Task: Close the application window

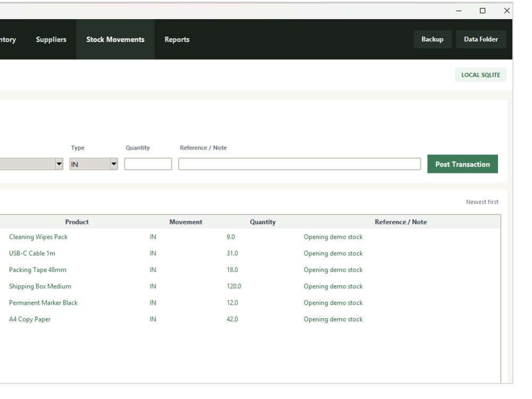Action: coord(506,11)
